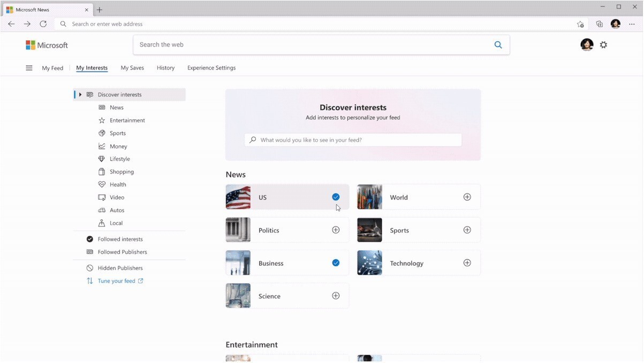Select Followed Publishers in sidebar
Image resolution: width=644 pixels, height=363 pixels.
click(x=122, y=252)
